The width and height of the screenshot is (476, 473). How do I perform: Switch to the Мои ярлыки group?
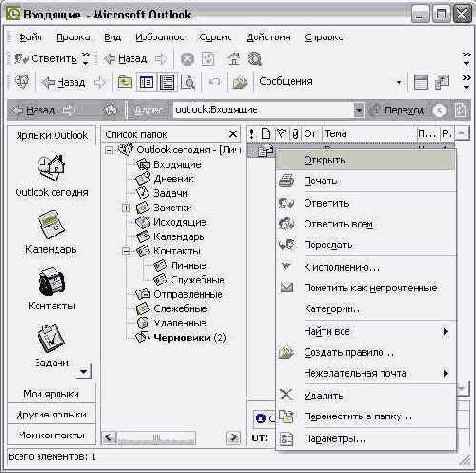[x=51, y=394]
